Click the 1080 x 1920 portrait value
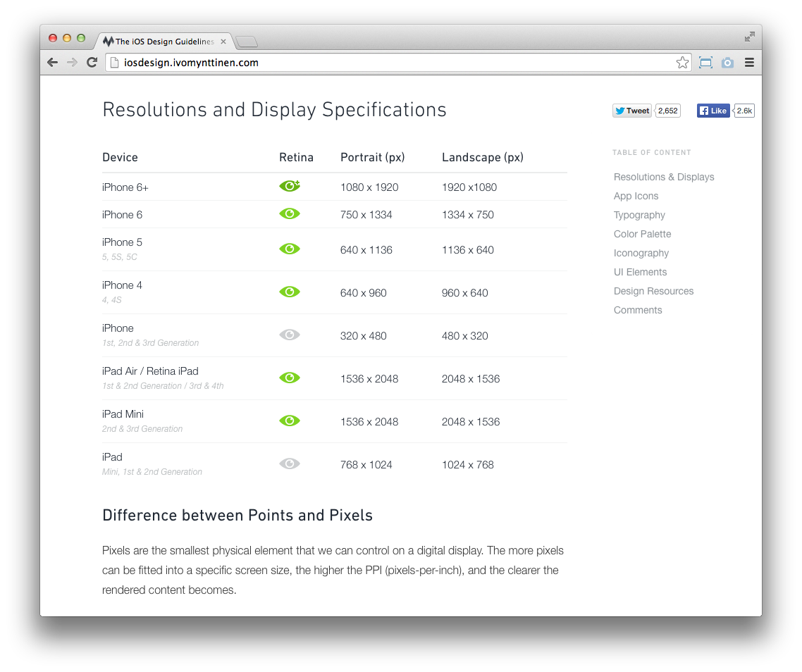The width and height of the screenshot is (802, 672). pos(369,187)
